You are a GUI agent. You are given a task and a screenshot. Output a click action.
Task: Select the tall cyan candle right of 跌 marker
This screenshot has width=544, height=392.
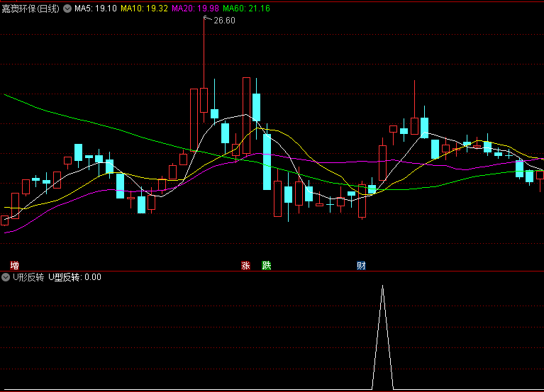coord(267,162)
